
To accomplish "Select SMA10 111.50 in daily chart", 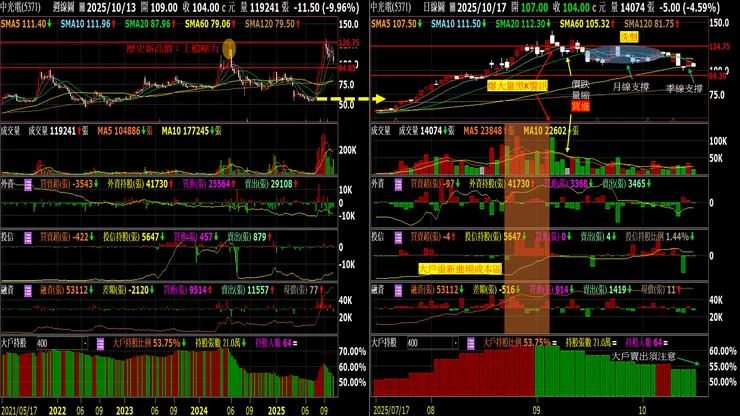I will [459, 23].
